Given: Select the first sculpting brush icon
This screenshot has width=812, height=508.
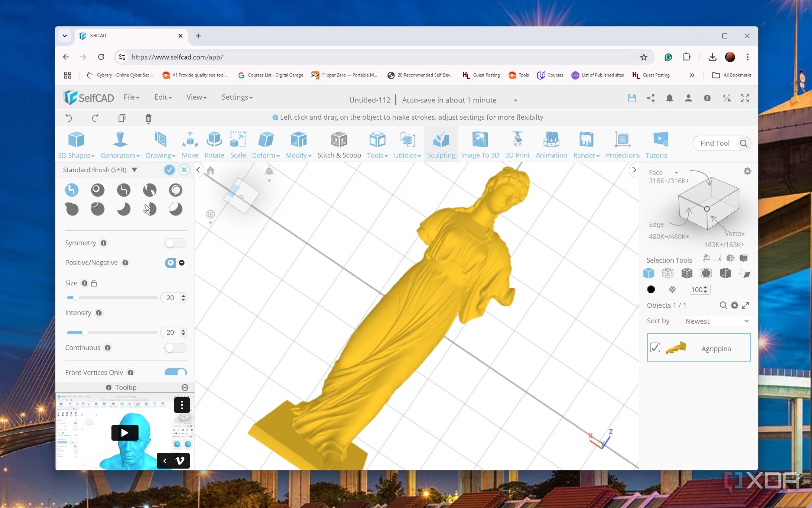Looking at the screenshot, I should [x=72, y=190].
